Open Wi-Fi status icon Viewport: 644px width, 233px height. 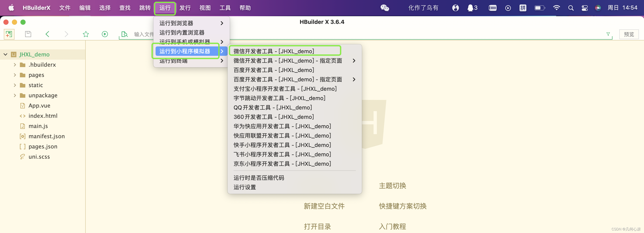pos(556,8)
